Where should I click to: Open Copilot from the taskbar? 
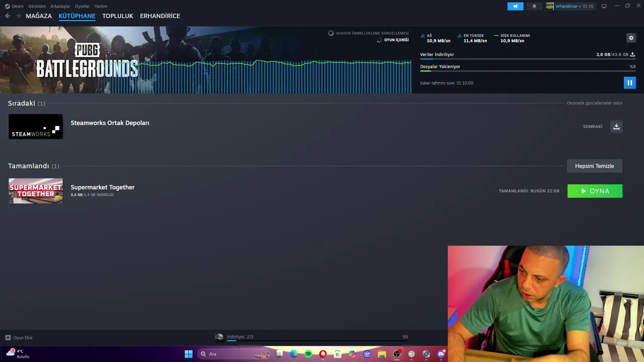[352, 354]
